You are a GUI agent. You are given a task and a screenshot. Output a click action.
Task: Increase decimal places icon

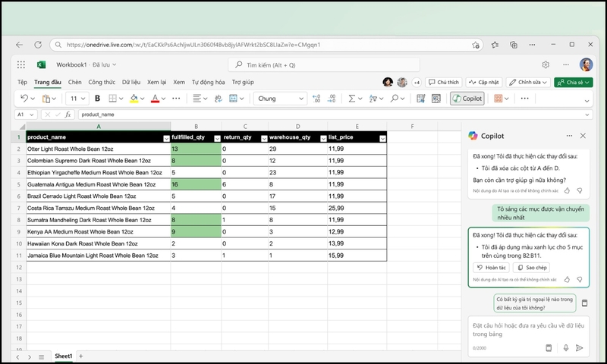pos(316,99)
